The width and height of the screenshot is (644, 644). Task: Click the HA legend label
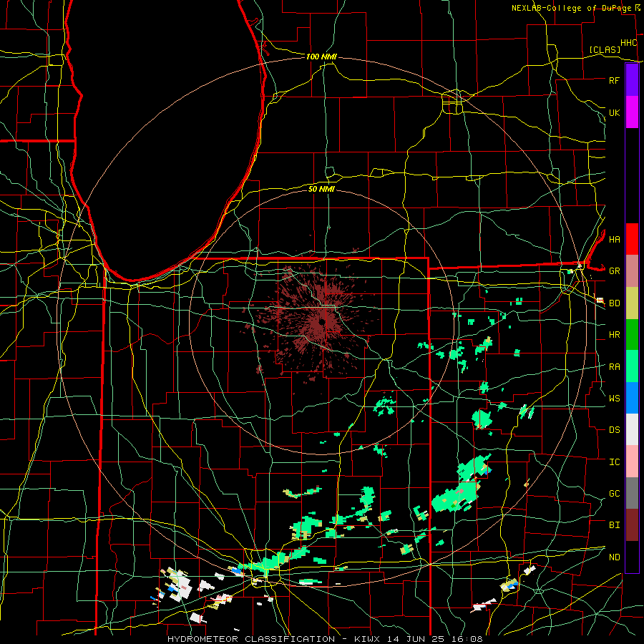(x=614, y=240)
